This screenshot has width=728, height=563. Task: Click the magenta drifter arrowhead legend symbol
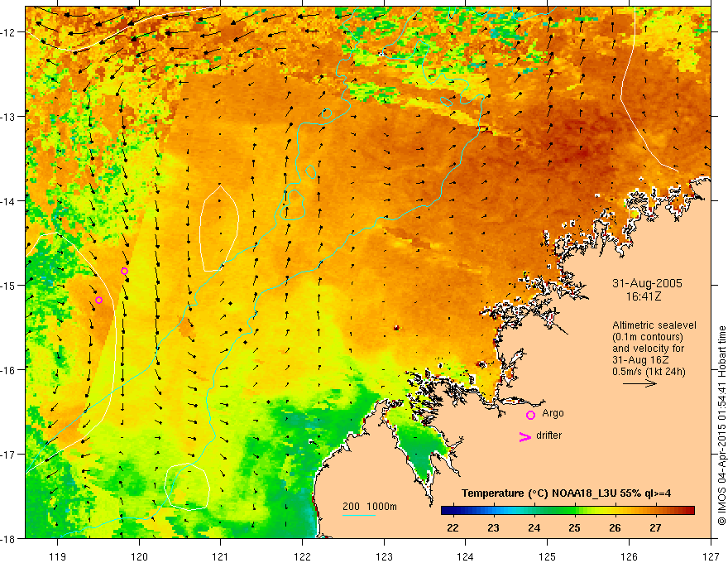click(x=525, y=436)
